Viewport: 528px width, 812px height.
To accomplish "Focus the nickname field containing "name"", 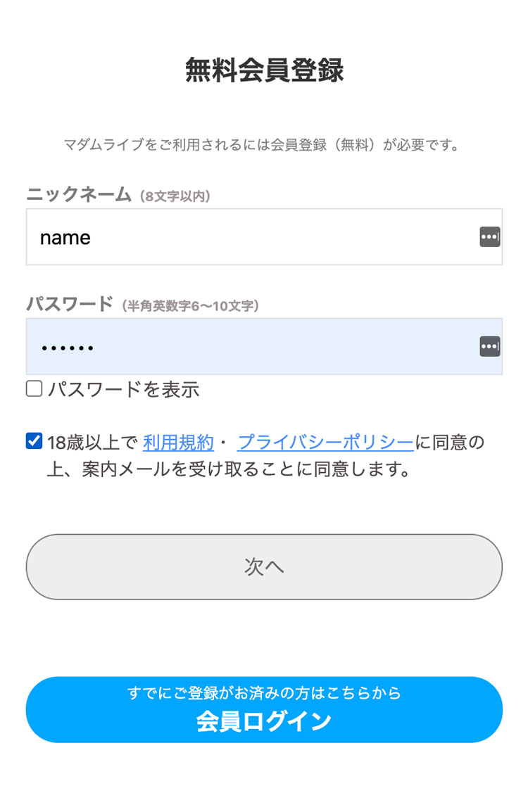I will point(264,236).
